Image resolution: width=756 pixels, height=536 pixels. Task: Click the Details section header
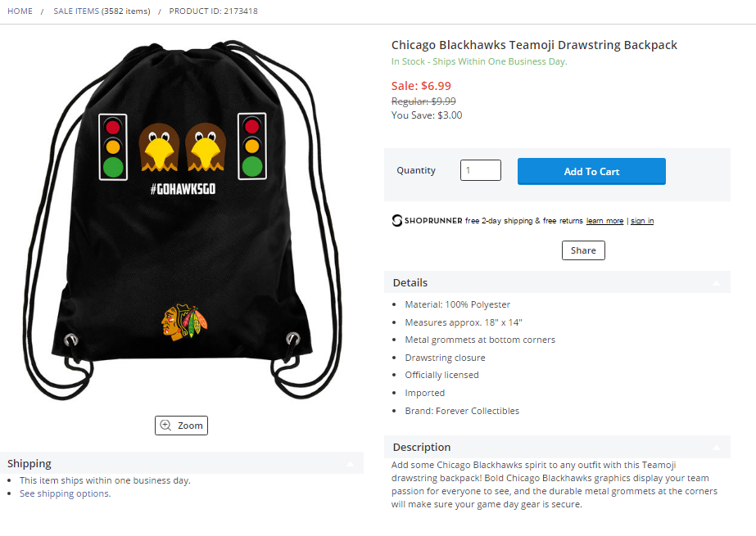[x=557, y=282]
